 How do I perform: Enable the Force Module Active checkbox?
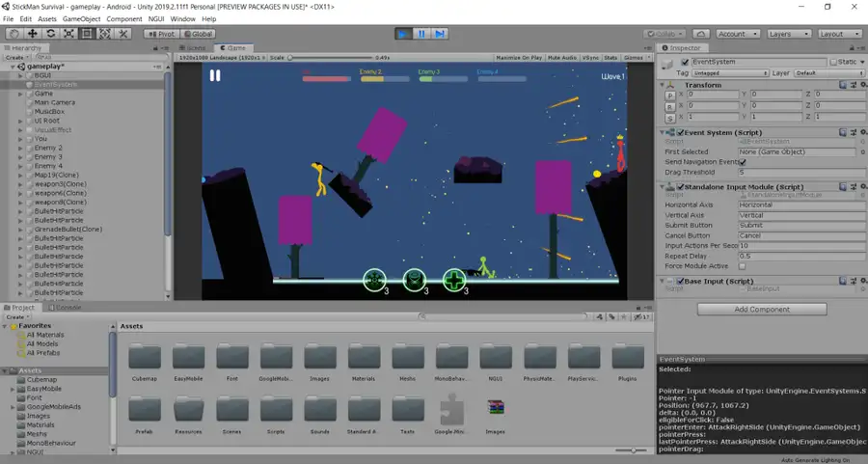[x=742, y=265]
